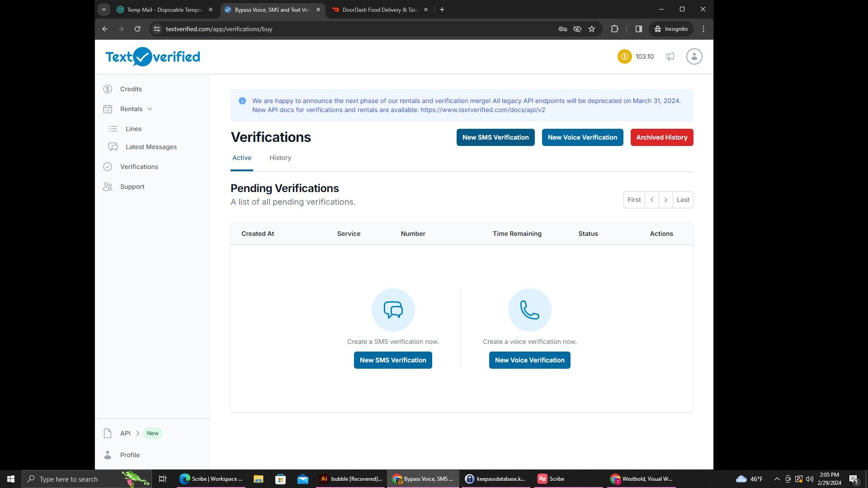The width and height of the screenshot is (868, 488).
Task: Click New SMS Verification in the header
Action: point(495,137)
